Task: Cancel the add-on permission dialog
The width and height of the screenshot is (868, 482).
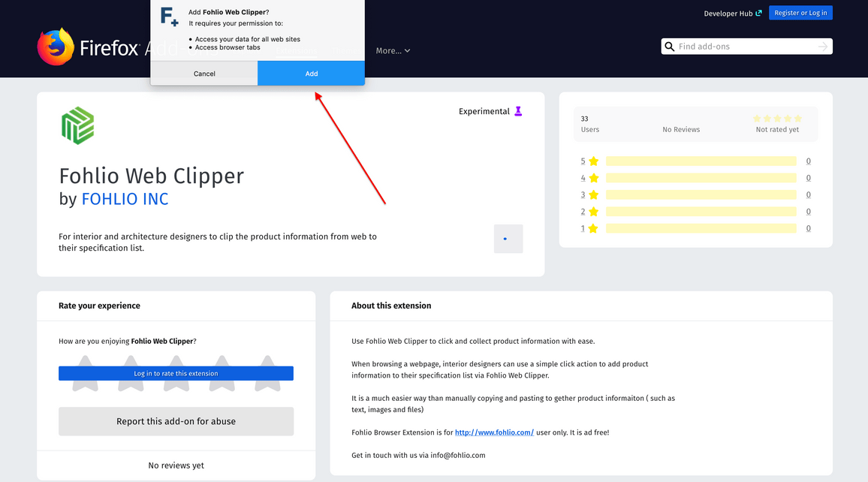Action: 204,74
